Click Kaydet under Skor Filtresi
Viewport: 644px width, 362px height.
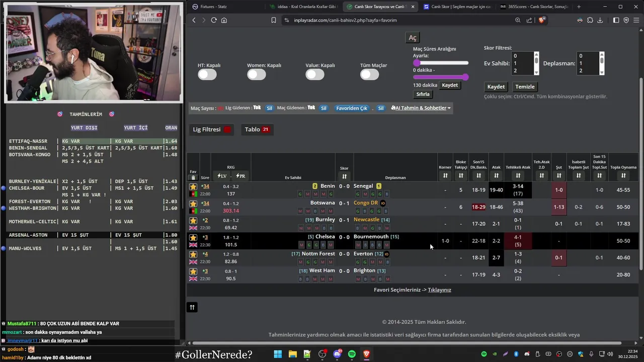click(x=496, y=86)
